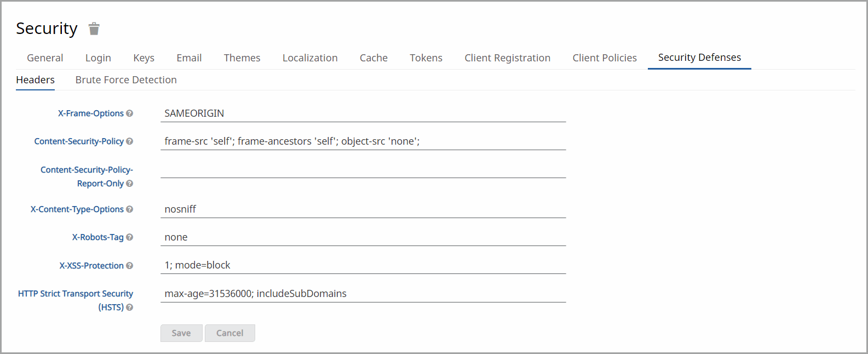
Task: Click the empty Content-Security-Policy-Report-Only field
Action: click(363, 169)
